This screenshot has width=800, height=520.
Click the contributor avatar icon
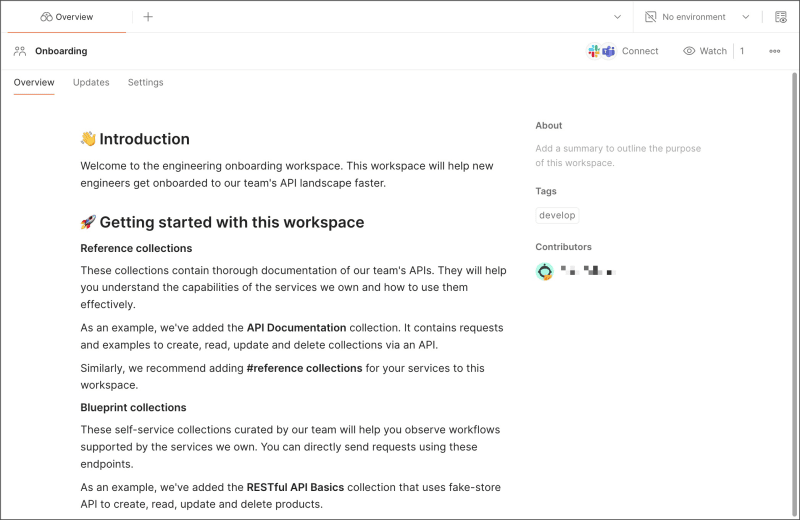[545, 271]
